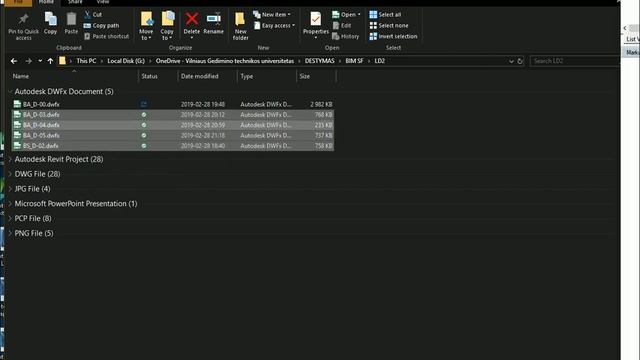Click Select all
The image size is (640, 360).
[385, 15]
